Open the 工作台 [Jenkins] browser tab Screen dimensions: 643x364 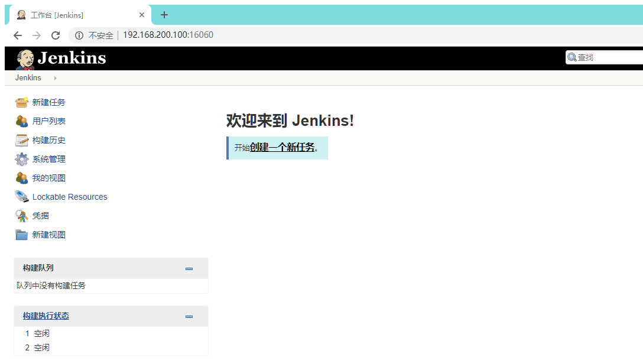point(77,15)
